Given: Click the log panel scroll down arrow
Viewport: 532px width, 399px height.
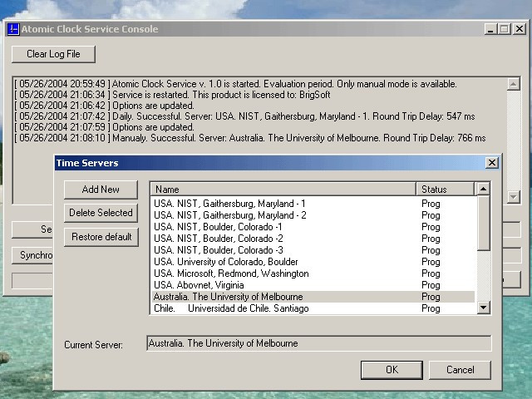Looking at the screenshot, I should click(514, 197).
